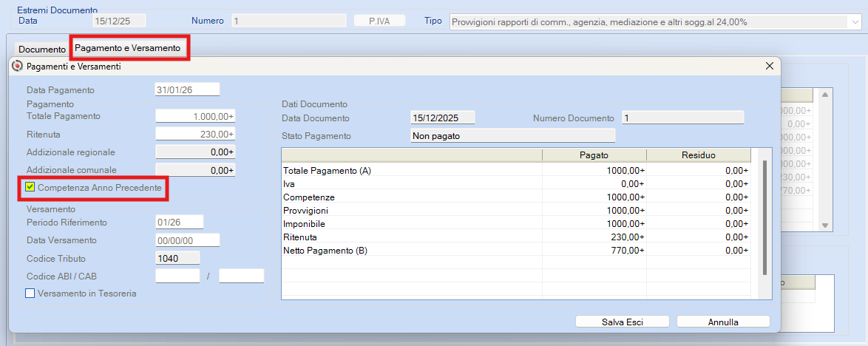Click the background list scroll up arrow
This screenshot has width=868, height=346.
click(825, 95)
